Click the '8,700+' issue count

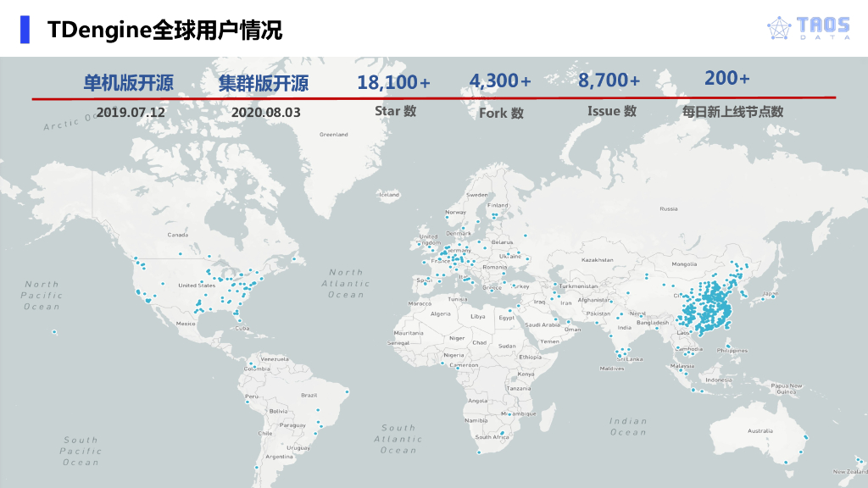609,80
